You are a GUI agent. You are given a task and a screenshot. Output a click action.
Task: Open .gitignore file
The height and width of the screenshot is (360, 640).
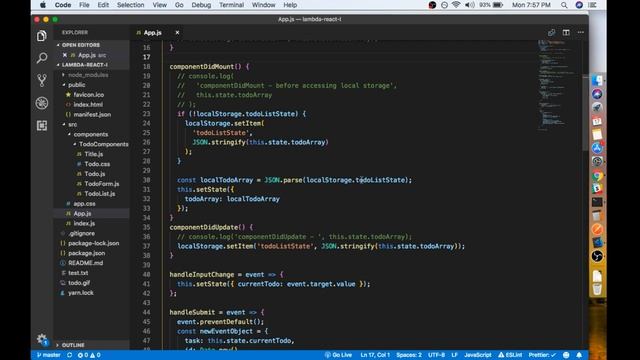coord(82,233)
